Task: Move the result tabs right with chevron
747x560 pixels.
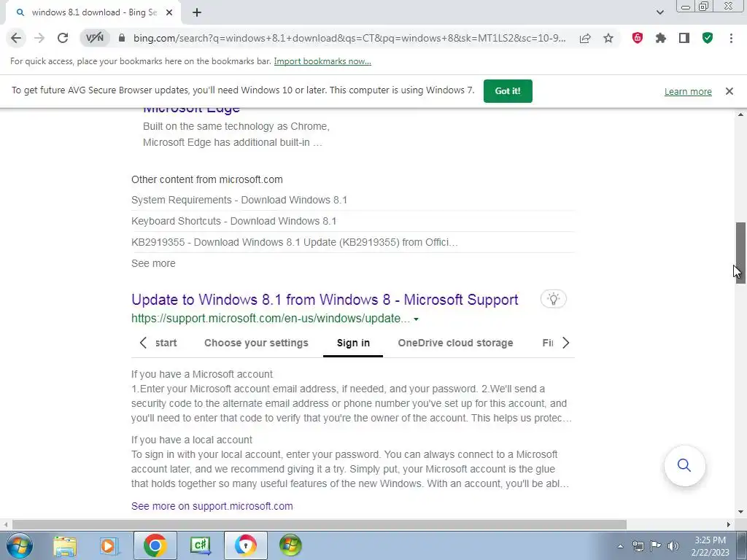Action: click(565, 343)
